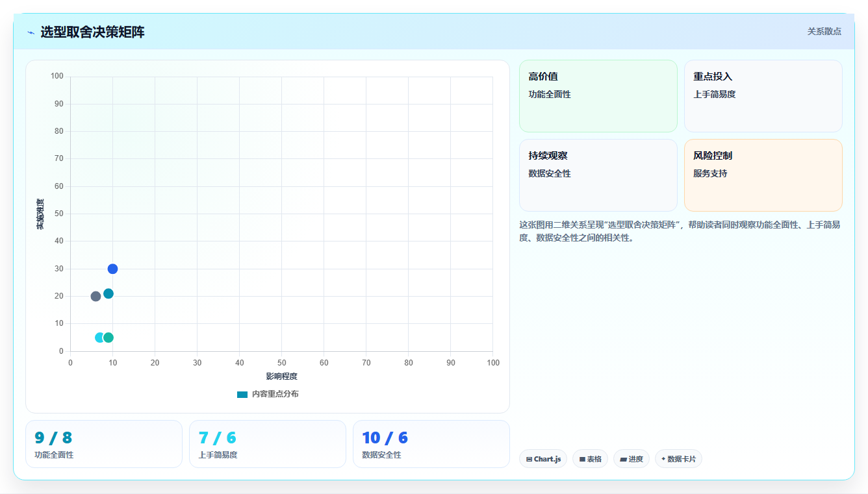Select the gray scatter point at 20
The height and width of the screenshot is (494, 868).
96,296
